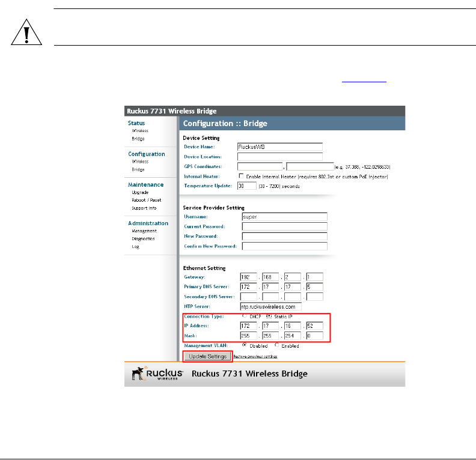Click the Administration heading in sidebar
476x460 pixels.
(x=148, y=223)
